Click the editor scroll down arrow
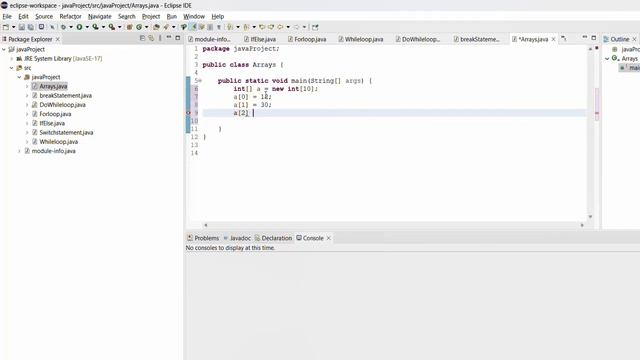The height and width of the screenshot is (360, 640). click(590, 217)
